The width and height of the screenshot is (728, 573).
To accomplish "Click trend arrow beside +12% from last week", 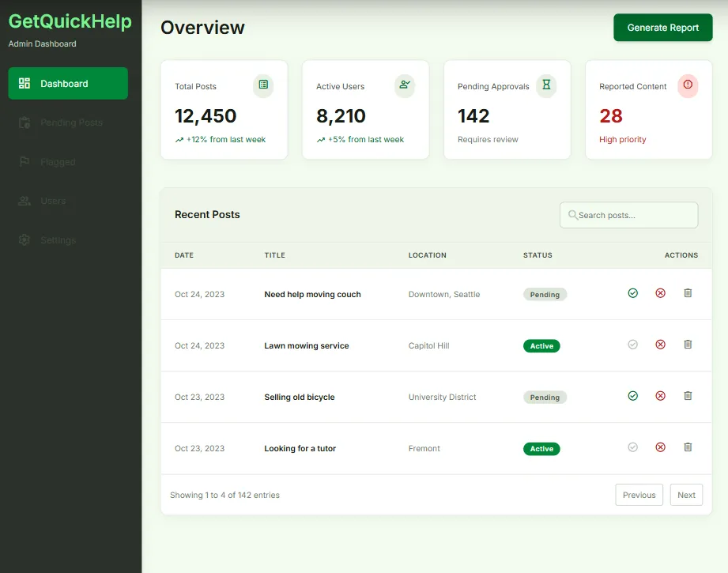I will 179,140.
